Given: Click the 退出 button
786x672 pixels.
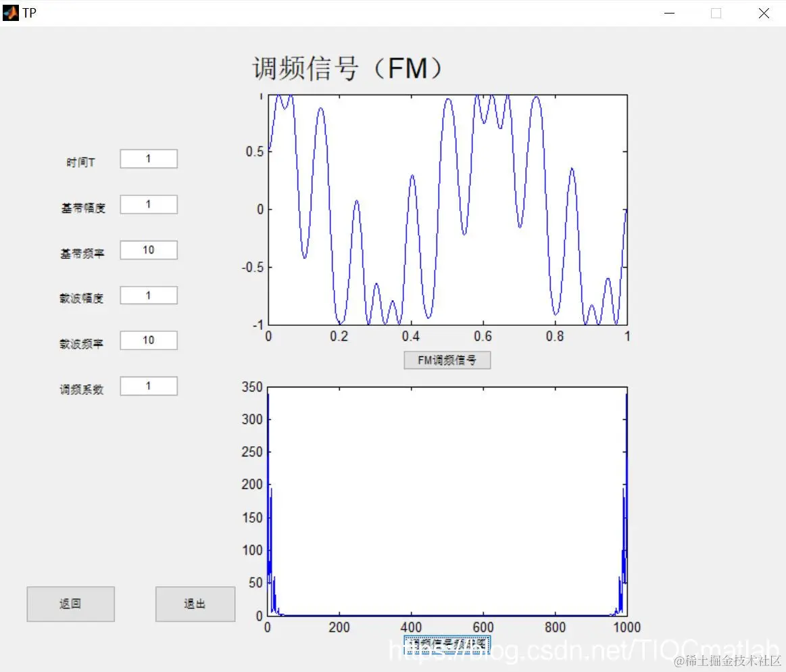Looking at the screenshot, I should click(x=195, y=604).
